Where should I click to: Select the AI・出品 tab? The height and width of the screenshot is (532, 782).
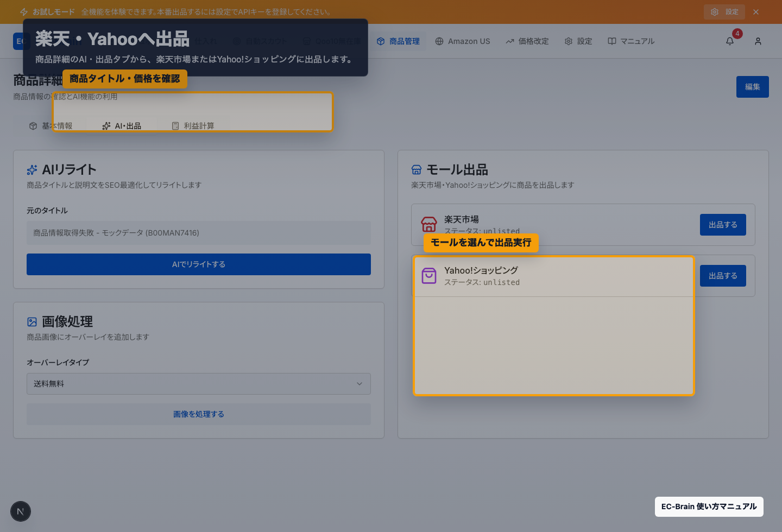click(122, 126)
